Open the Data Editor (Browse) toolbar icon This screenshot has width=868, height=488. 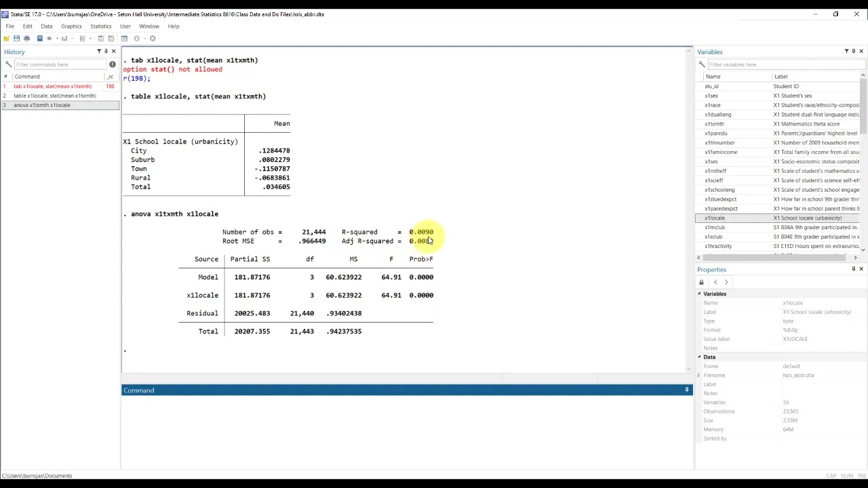pos(111,38)
